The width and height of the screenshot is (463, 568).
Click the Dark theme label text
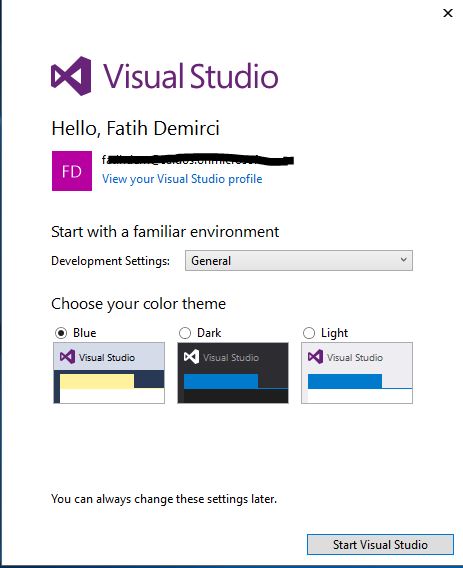pyautogui.click(x=209, y=333)
